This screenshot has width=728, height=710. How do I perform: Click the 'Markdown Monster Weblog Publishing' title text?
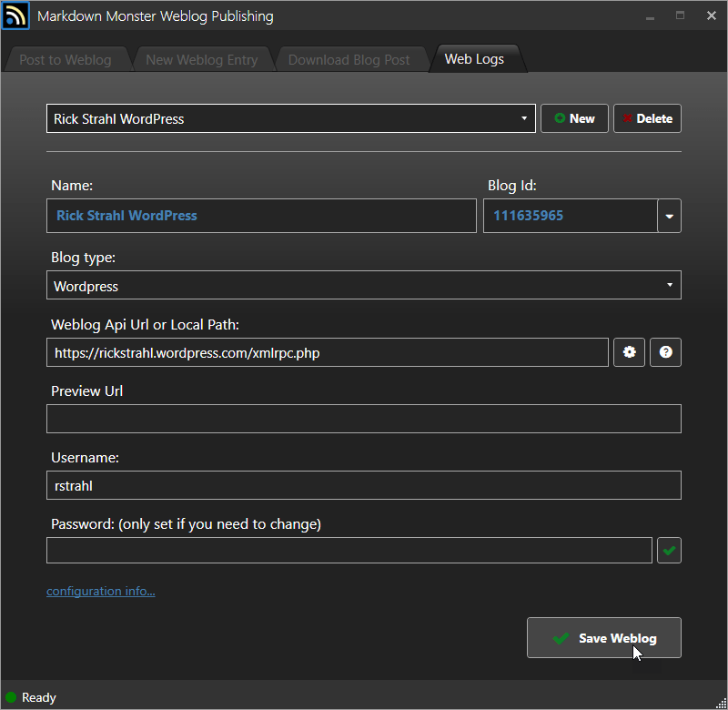point(155,16)
